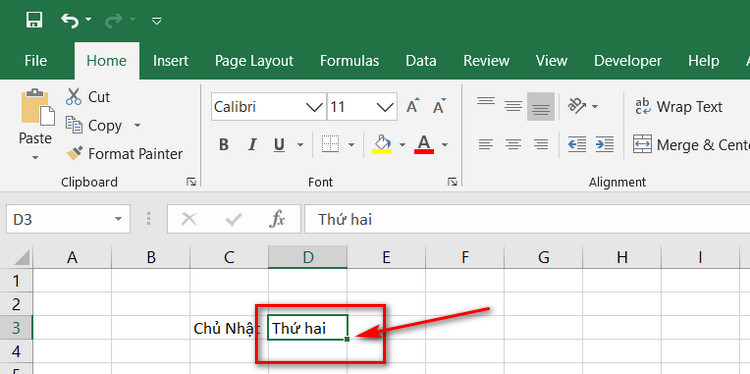Increase the cell indent

coord(605,144)
